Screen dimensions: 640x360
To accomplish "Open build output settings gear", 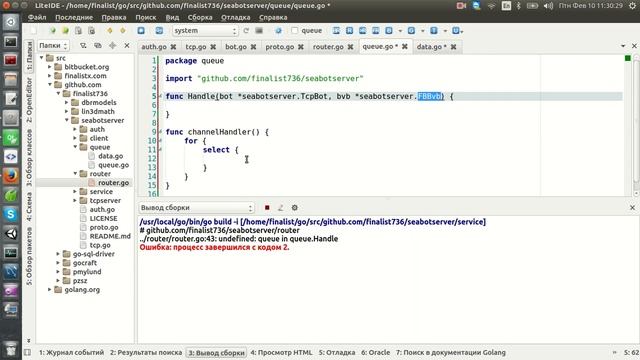I will 295,208.
